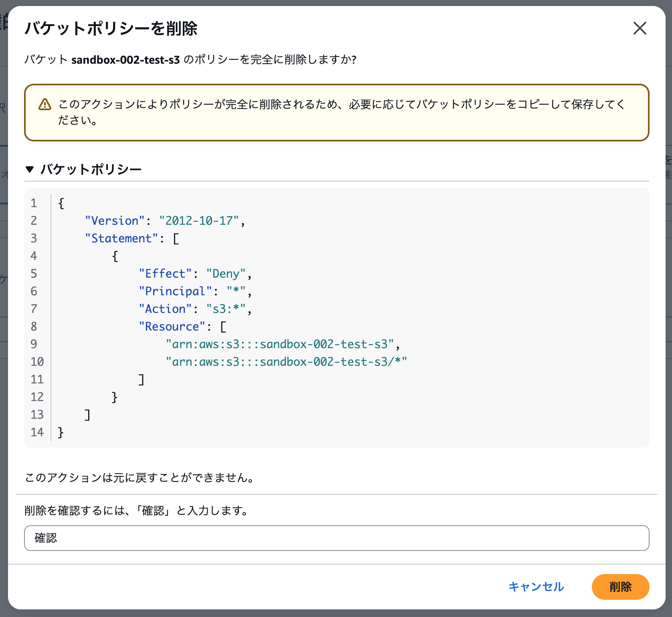Click the instruction 削除を確認するには label

point(136,511)
